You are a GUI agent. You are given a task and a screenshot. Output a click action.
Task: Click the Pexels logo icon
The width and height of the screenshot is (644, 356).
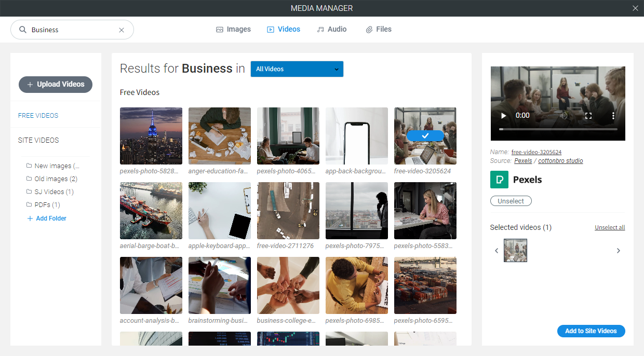(499, 180)
